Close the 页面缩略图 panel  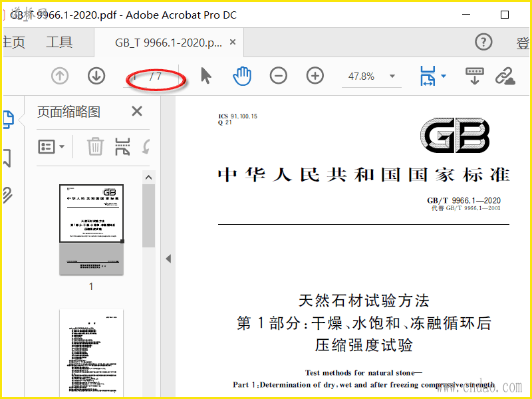137,111
